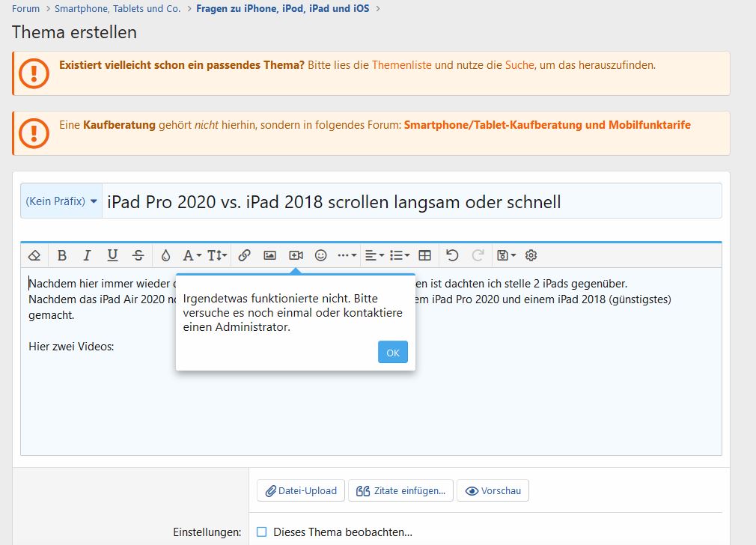
Task: Open the list formatting dropdown
Action: coord(399,255)
